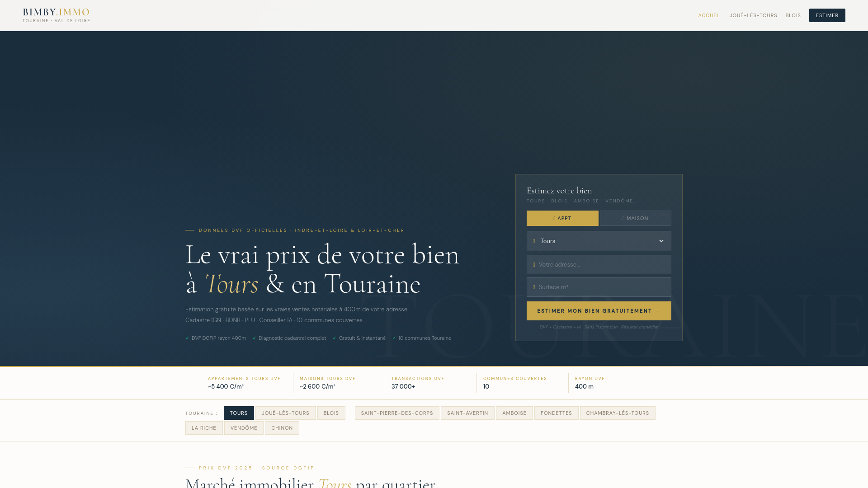Select the Saint-Pierre-des-Corps chip
868x488 pixels.
click(x=397, y=413)
